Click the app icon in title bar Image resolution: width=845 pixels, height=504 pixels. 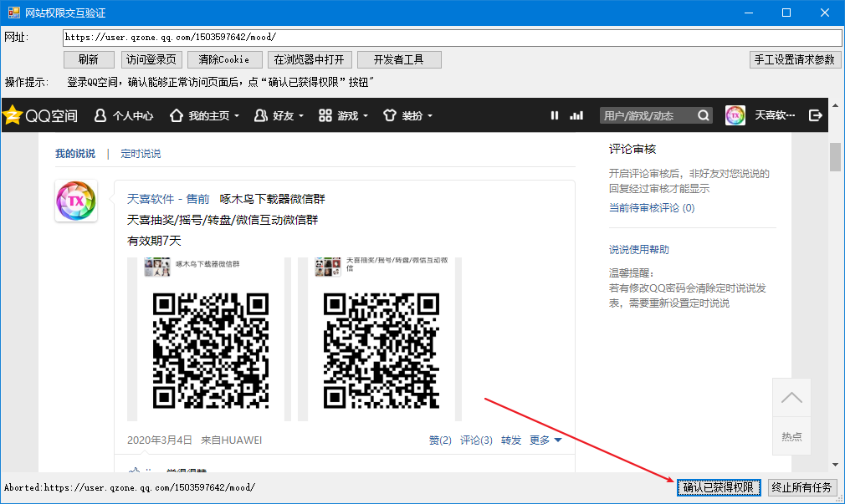coord(13,13)
